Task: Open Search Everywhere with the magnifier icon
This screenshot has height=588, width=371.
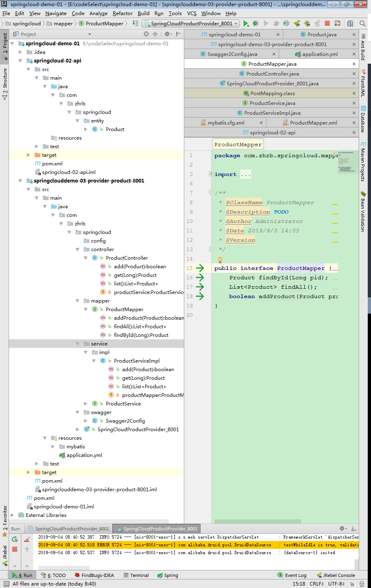Action: (363, 24)
